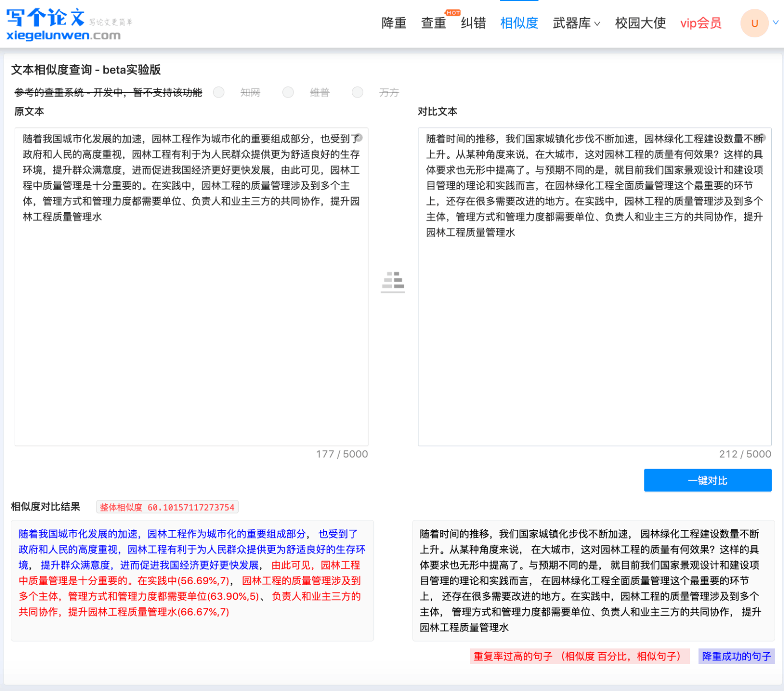The image size is (784, 691).
Task: Click the comparison text result panel
Action: pos(594,581)
